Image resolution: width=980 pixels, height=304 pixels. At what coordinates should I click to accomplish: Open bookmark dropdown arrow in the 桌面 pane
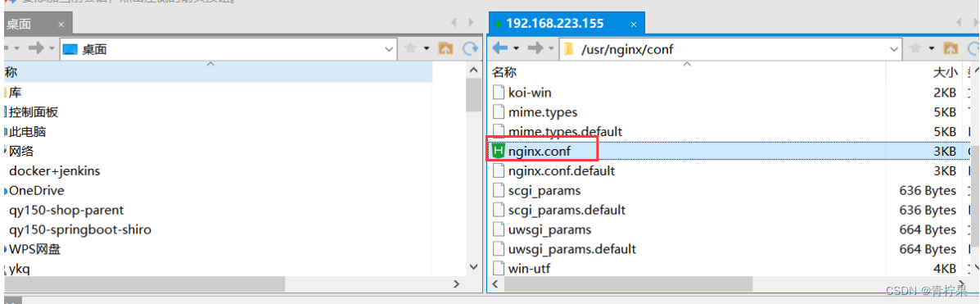tap(427, 48)
